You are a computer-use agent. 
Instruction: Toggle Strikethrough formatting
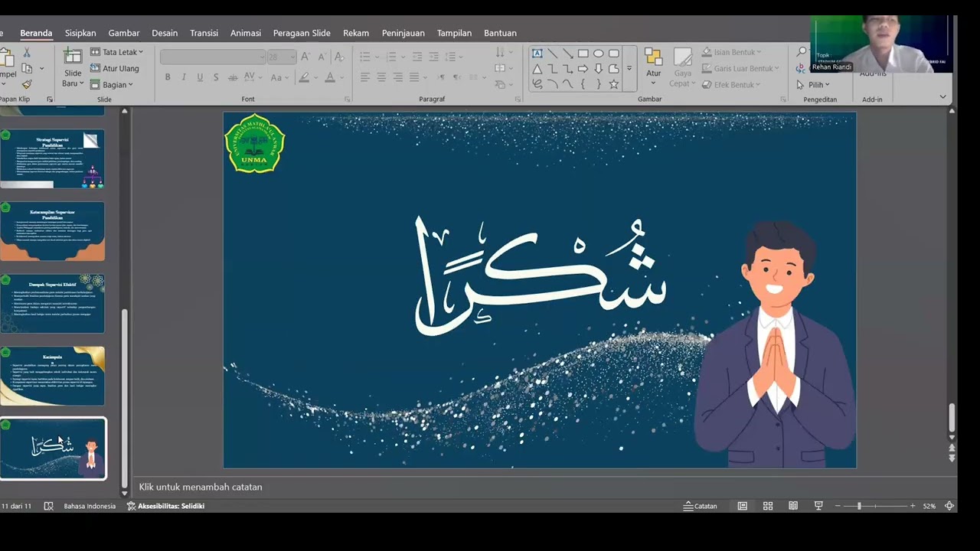[233, 77]
